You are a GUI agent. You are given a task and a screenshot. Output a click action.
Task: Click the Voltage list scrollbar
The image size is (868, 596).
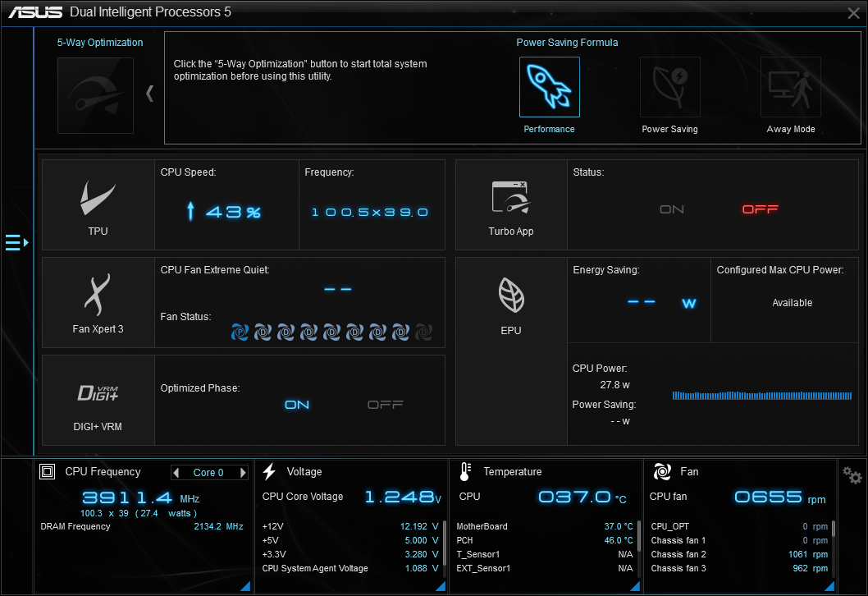444,543
